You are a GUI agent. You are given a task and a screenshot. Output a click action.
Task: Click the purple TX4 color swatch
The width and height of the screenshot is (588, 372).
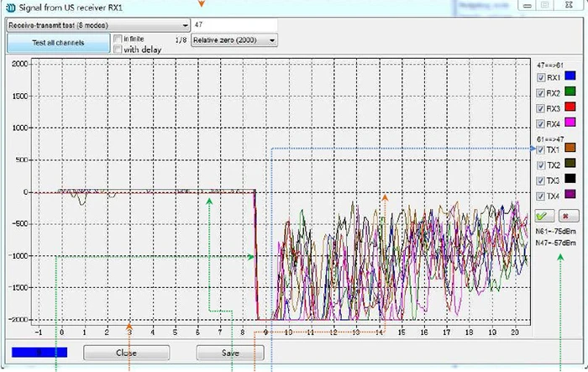[x=570, y=194]
